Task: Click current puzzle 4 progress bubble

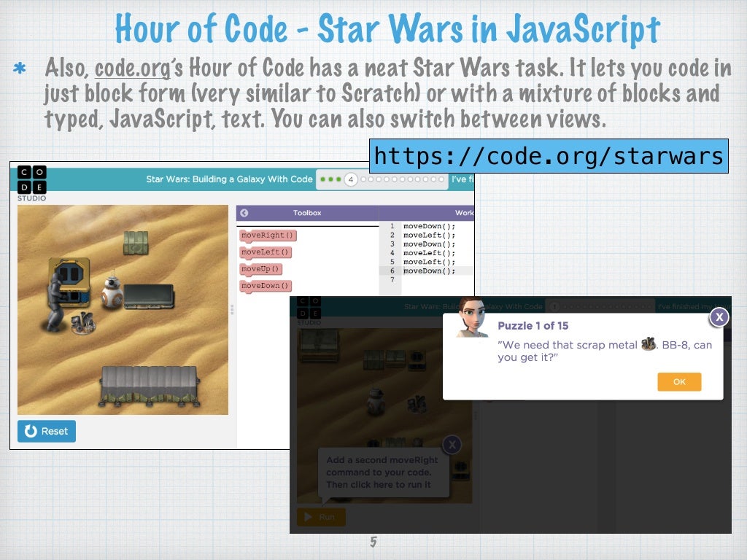Action: [351, 179]
